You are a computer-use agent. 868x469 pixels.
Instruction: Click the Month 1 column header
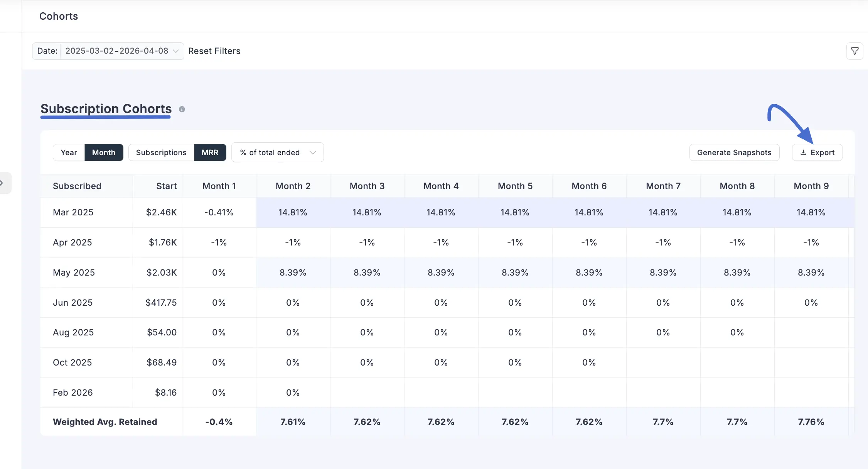[x=219, y=186]
